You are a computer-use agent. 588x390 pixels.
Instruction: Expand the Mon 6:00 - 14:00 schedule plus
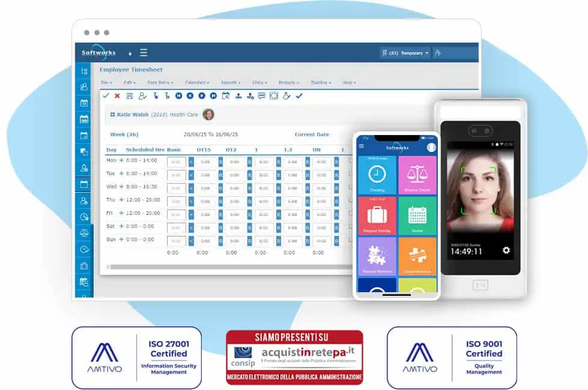tap(121, 160)
